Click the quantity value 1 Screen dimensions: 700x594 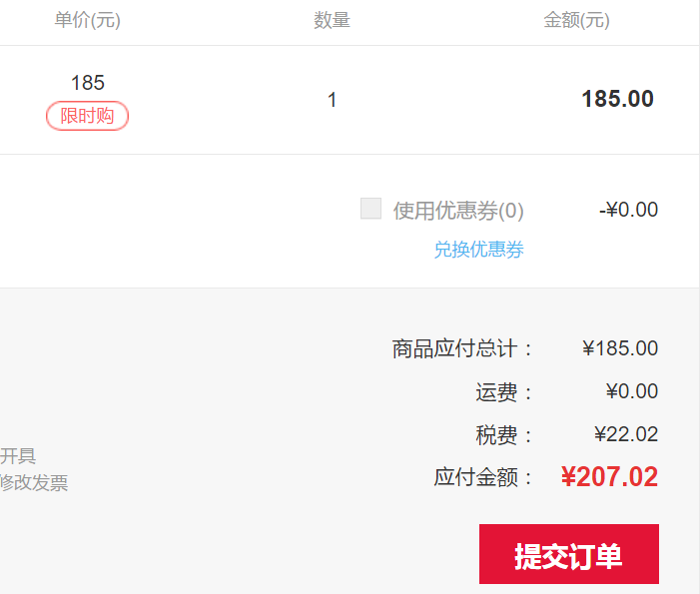(332, 100)
